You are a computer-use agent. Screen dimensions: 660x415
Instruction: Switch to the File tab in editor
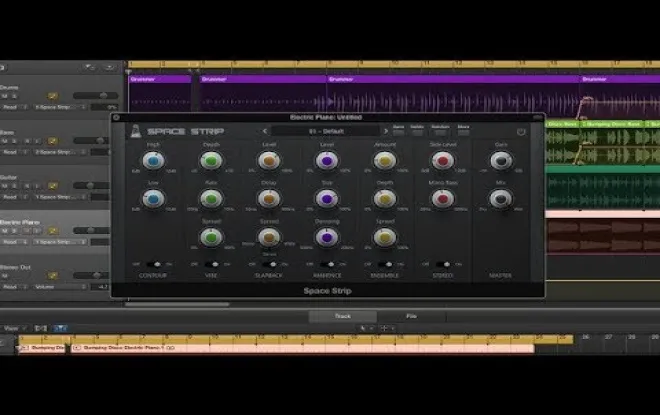[x=411, y=316]
